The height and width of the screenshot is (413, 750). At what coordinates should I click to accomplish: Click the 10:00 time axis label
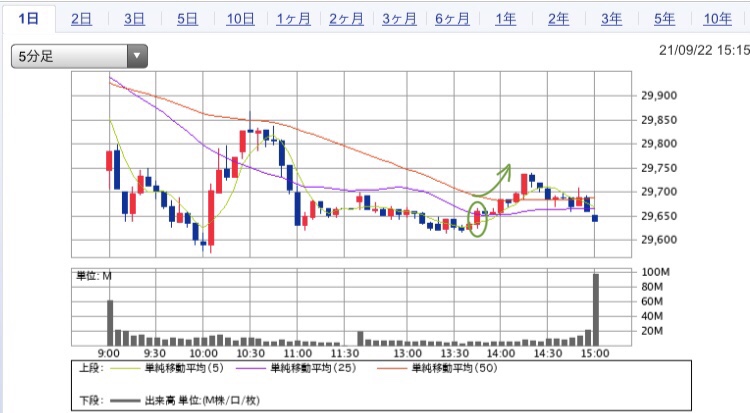203,354
